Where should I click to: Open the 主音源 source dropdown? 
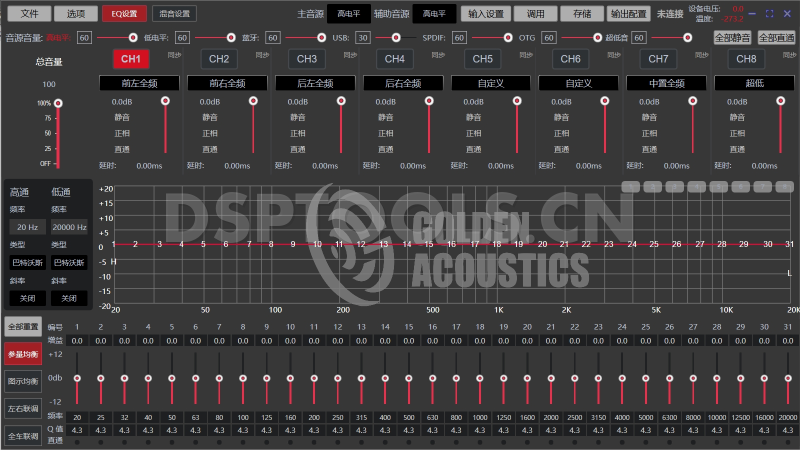point(348,14)
